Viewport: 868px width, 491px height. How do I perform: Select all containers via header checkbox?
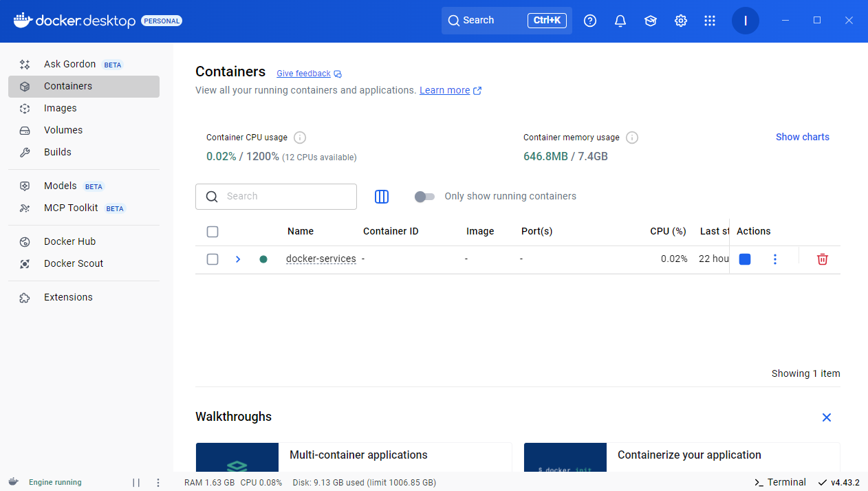[x=213, y=232]
